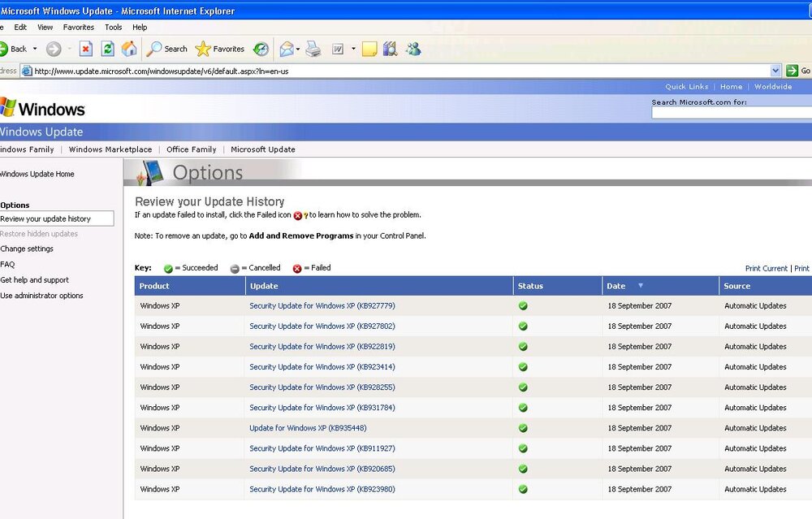Open Security Update KB923414 link
The height and width of the screenshot is (519, 812).
[322, 367]
